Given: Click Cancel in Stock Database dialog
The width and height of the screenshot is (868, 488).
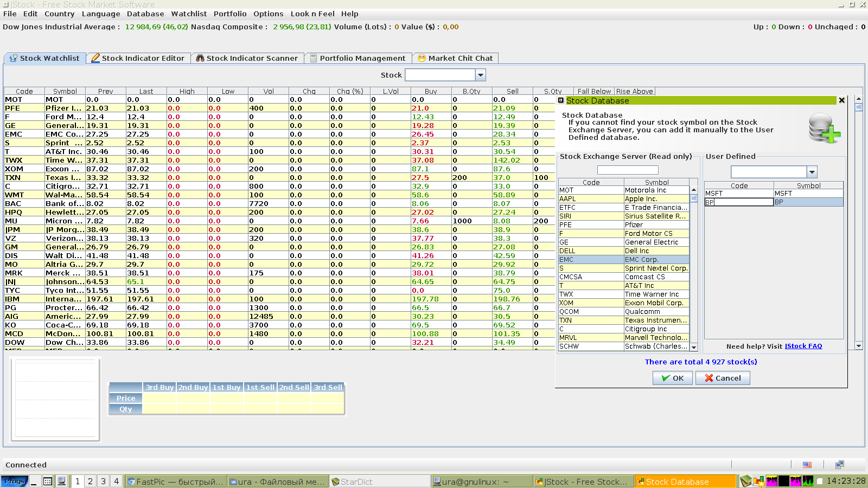Looking at the screenshot, I should [x=723, y=378].
